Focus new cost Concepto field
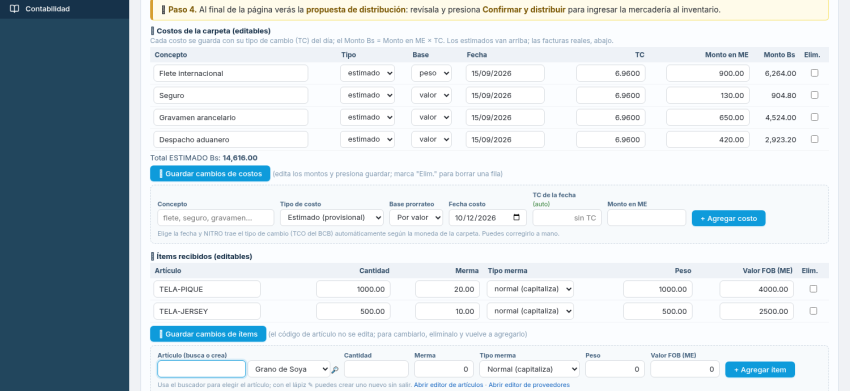Screen dimensions: 850x391 click(x=216, y=217)
